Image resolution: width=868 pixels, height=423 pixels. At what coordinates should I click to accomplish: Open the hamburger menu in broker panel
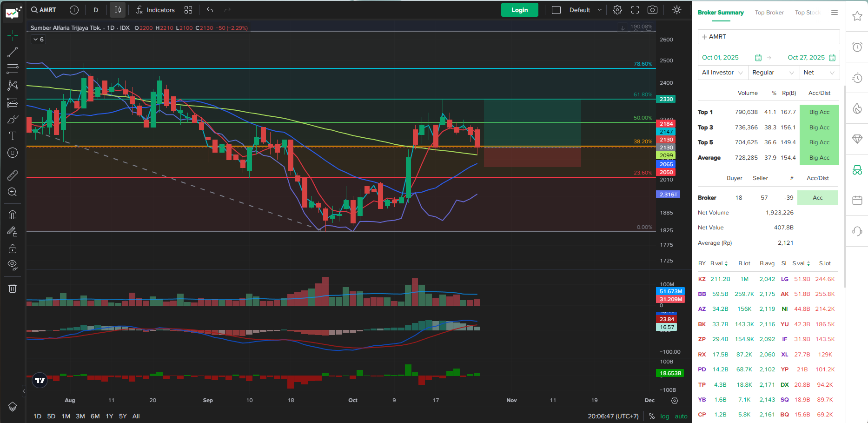tap(835, 13)
